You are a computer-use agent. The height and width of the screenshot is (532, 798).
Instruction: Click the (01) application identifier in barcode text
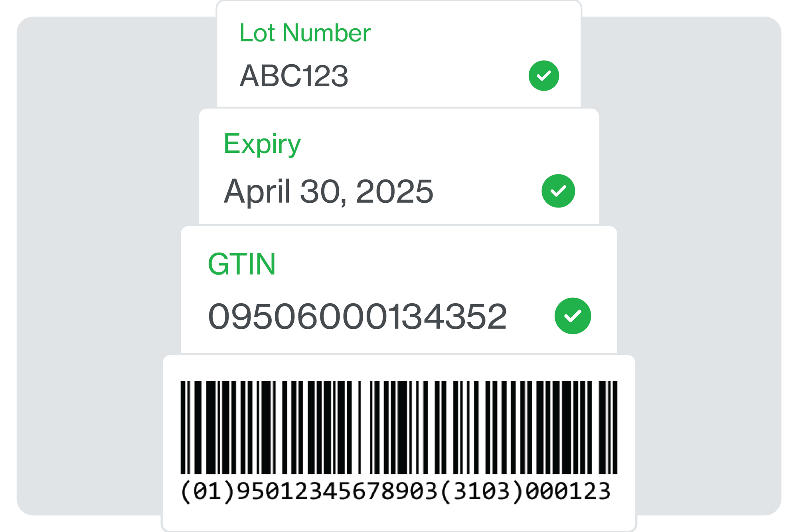(x=207, y=492)
